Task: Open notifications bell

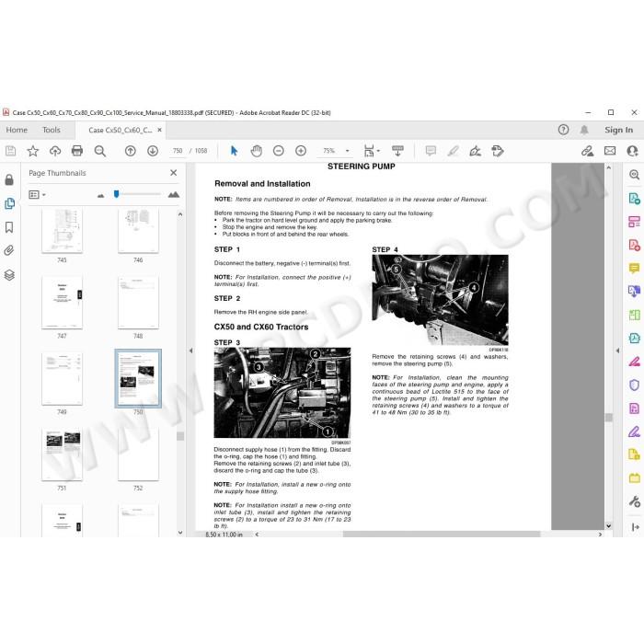Action: pyautogui.click(x=584, y=130)
